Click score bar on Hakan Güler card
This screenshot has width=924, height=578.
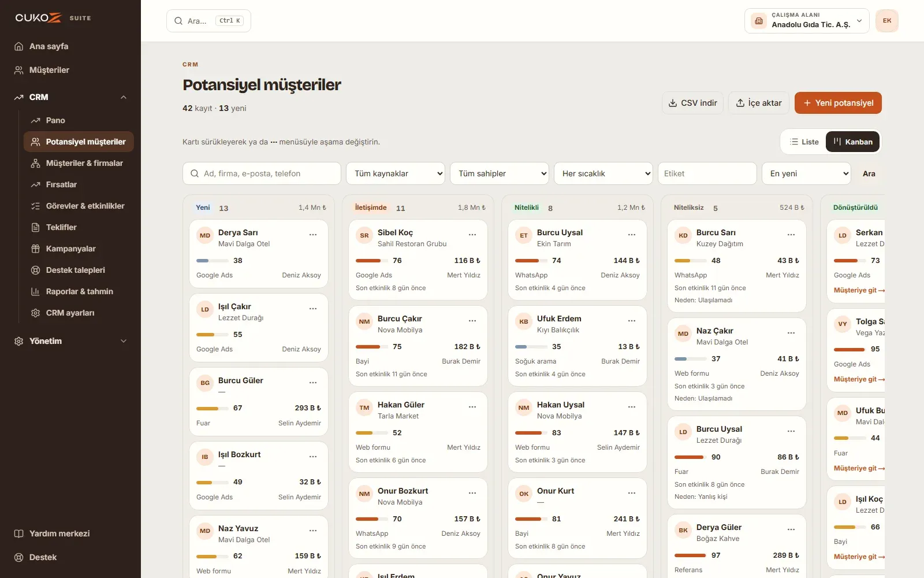(372, 433)
